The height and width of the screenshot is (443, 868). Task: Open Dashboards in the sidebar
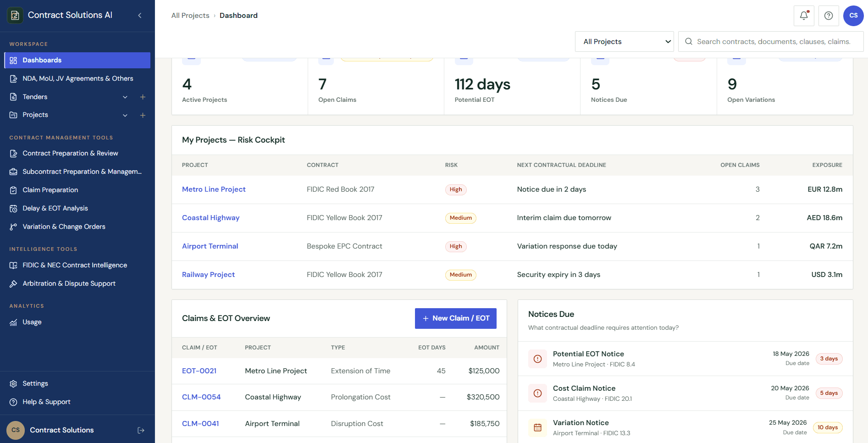click(x=77, y=61)
